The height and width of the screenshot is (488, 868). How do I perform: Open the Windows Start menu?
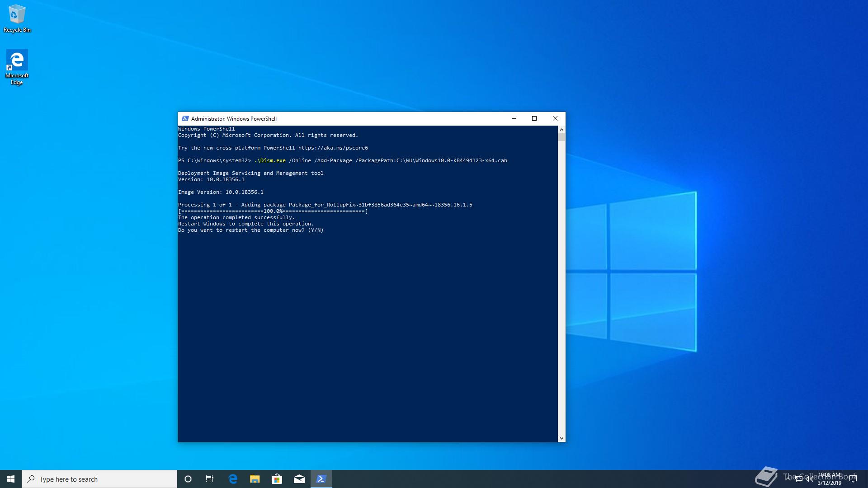(x=11, y=479)
